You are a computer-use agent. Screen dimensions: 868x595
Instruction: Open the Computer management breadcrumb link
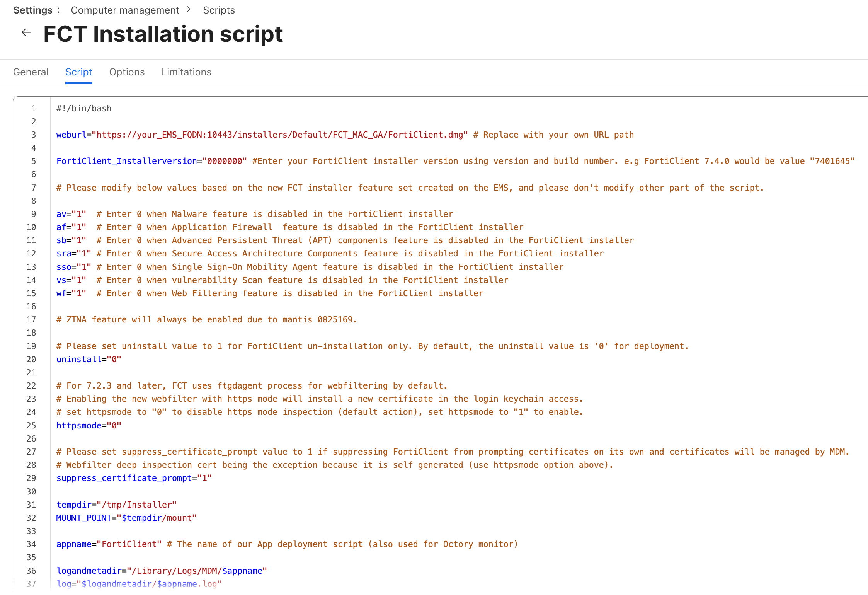125,10
